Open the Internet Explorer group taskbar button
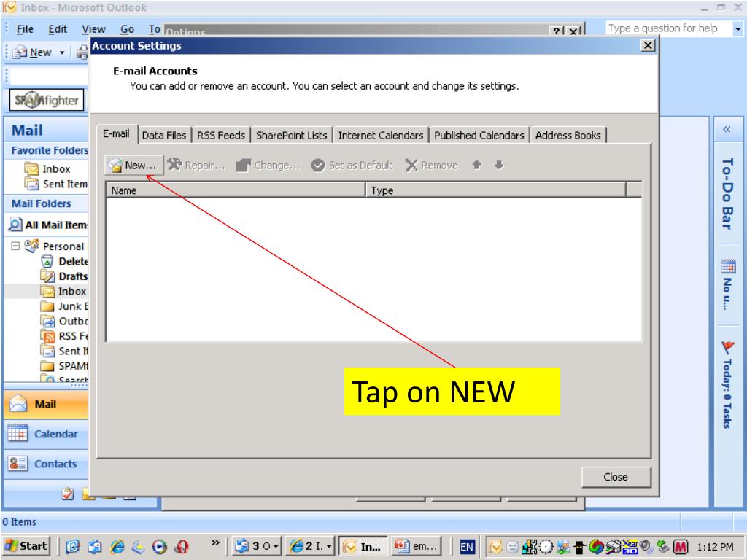 (x=311, y=546)
